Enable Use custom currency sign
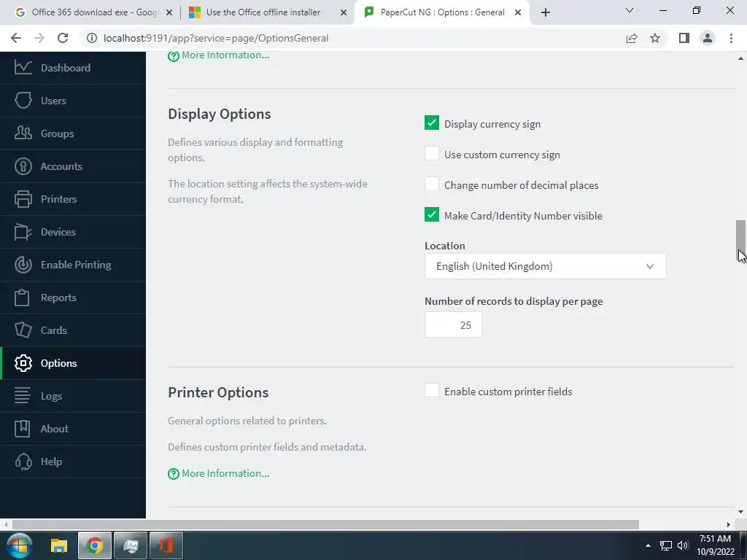Image resolution: width=747 pixels, height=560 pixels. [x=432, y=153]
